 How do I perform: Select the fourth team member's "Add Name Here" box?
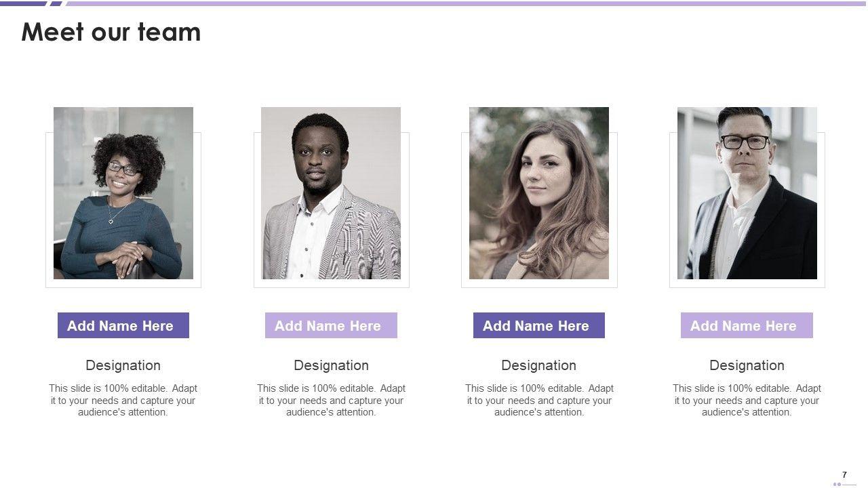[747, 325]
